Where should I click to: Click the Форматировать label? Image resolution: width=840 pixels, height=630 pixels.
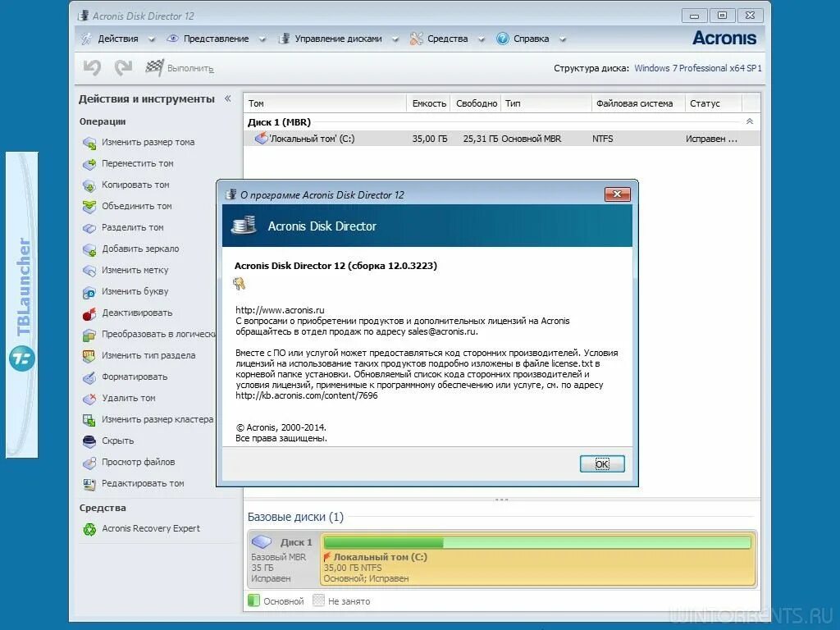[x=135, y=377]
